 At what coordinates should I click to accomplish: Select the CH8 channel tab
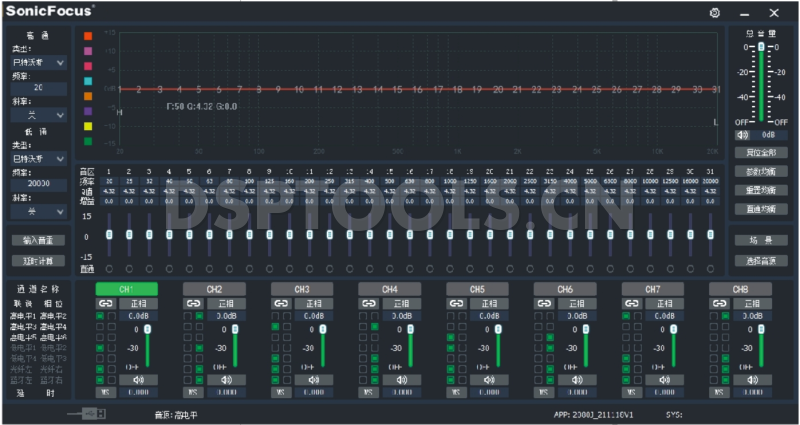(x=740, y=289)
